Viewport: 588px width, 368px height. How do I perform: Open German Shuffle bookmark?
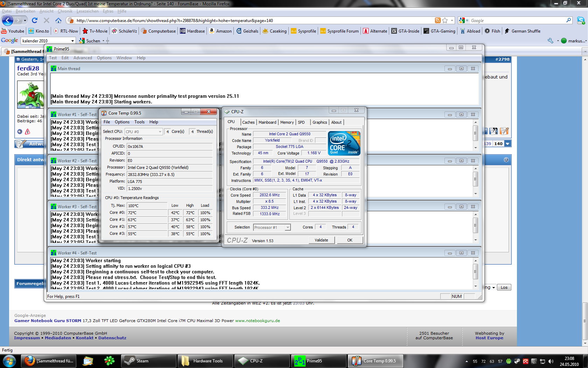pyautogui.click(x=523, y=31)
